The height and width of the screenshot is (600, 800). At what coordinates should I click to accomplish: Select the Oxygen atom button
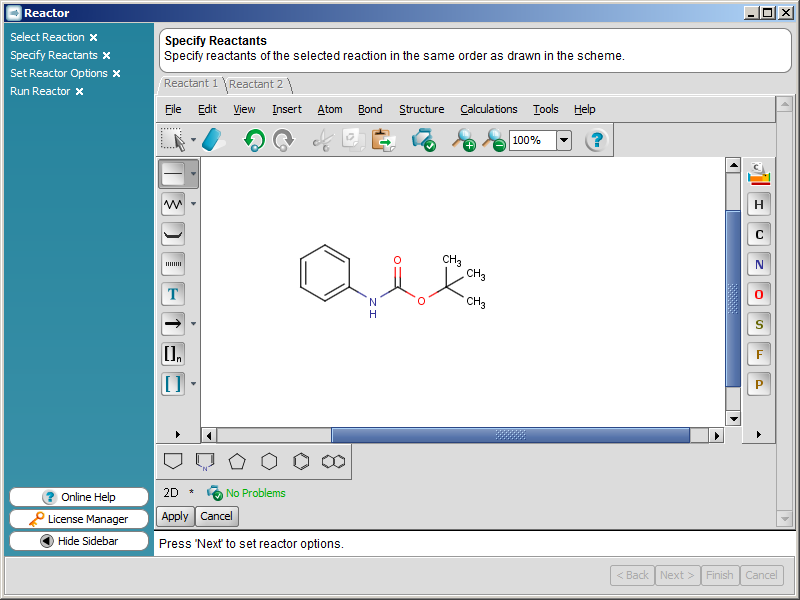point(759,295)
